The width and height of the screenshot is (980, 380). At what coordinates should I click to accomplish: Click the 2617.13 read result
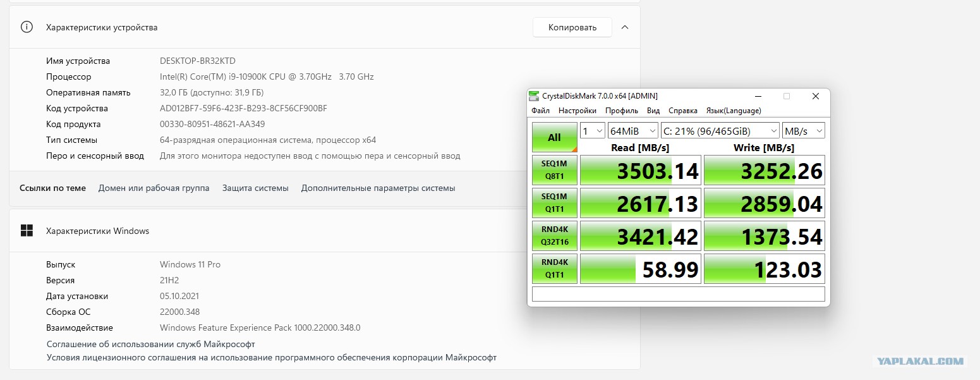(x=641, y=204)
